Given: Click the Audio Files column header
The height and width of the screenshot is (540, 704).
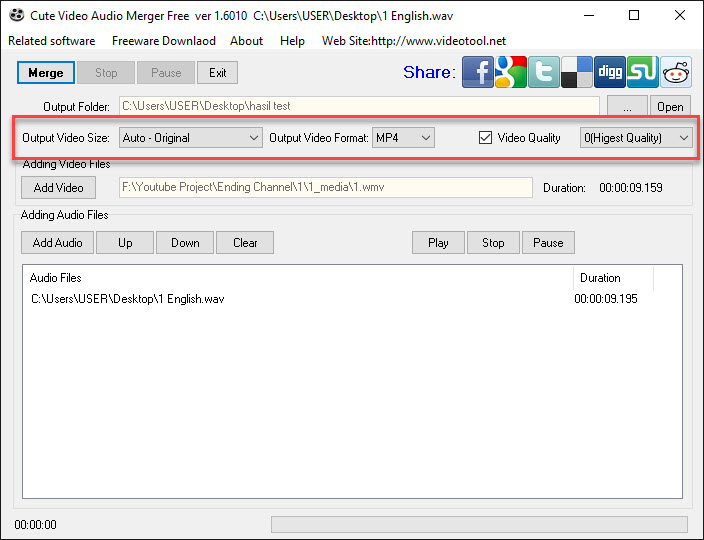Looking at the screenshot, I should pos(299,278).
